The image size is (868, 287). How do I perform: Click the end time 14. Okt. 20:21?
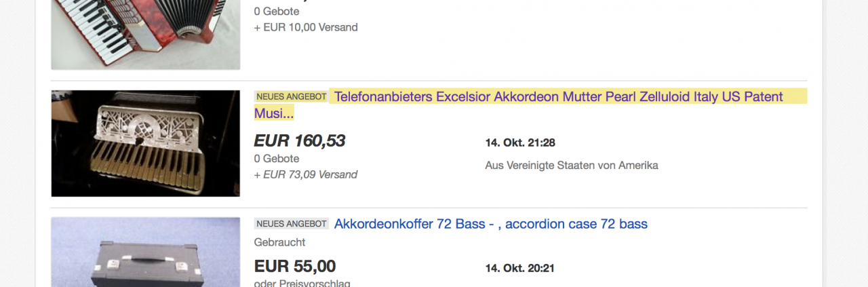[x=520, y=268]
